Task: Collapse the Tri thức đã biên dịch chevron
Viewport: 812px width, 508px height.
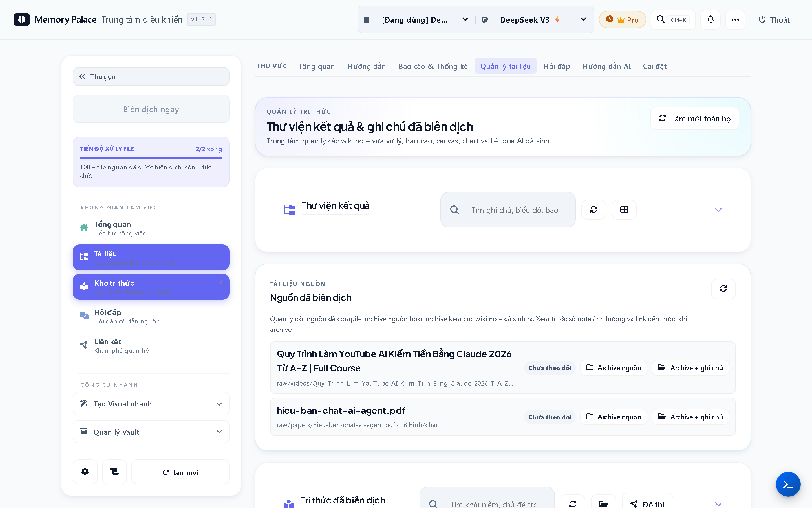Action: [718, 504]
